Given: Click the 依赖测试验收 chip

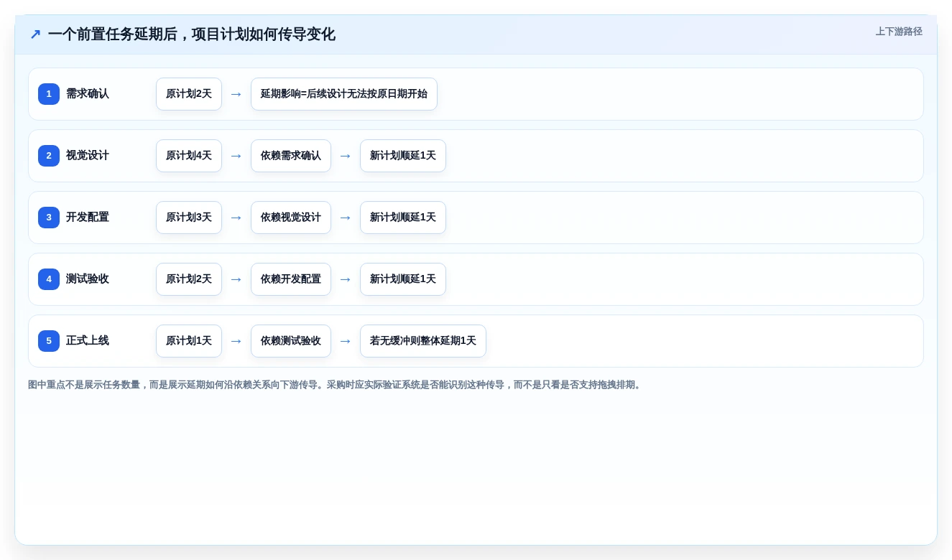Looking at the screenshot, I should coord(291,341).
